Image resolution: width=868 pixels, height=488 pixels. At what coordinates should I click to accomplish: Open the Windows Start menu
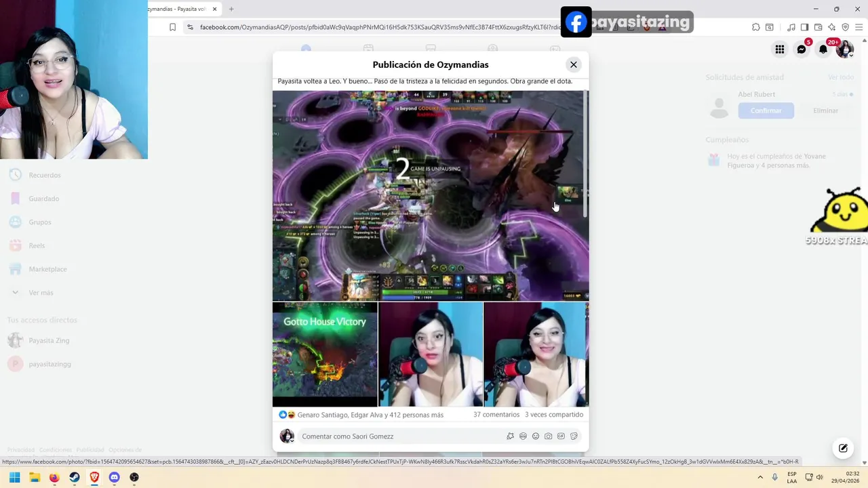14,477
